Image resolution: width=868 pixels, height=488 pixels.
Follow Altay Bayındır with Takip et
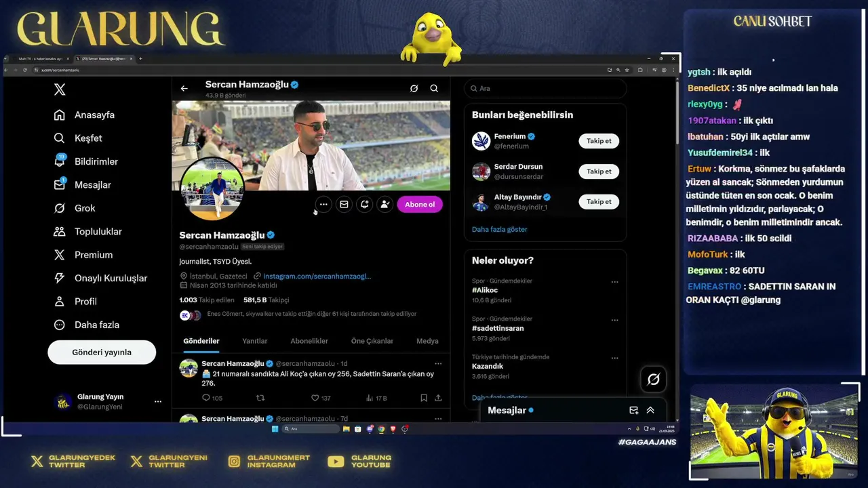pos(599,201)
